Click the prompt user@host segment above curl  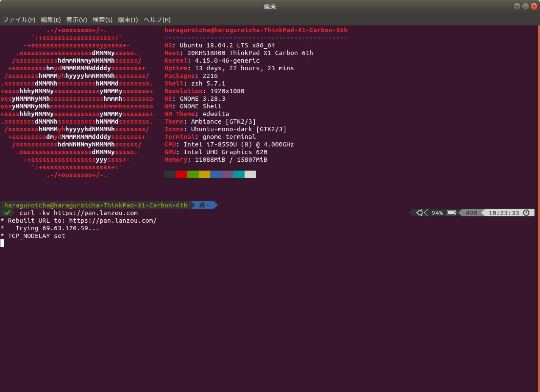(96, 205)
